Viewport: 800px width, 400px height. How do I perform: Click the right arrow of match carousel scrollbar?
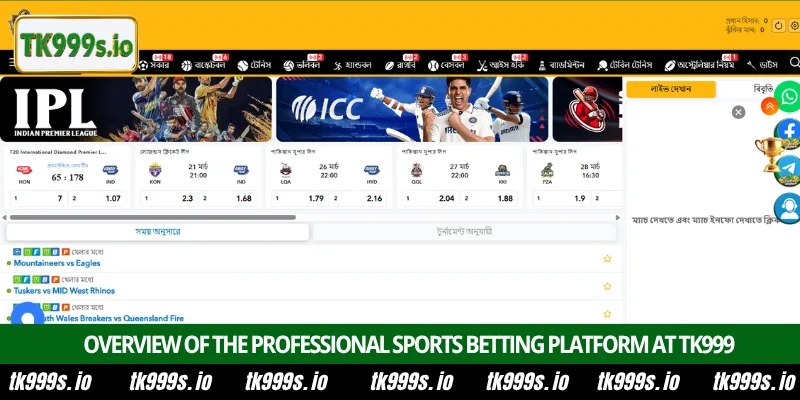pyautogui.click(x=618, y=217)
